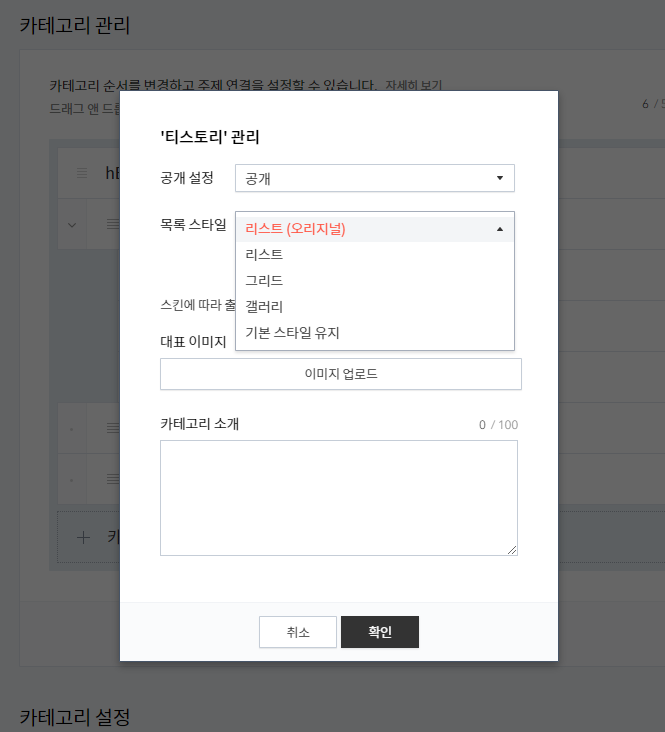Open the 자세히 보기 link

point(413,85)
